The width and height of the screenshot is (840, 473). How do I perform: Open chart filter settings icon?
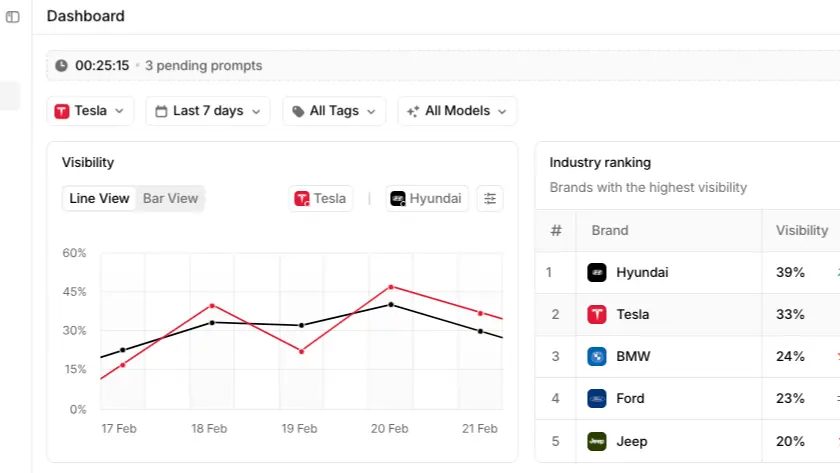tap(490, 199)
